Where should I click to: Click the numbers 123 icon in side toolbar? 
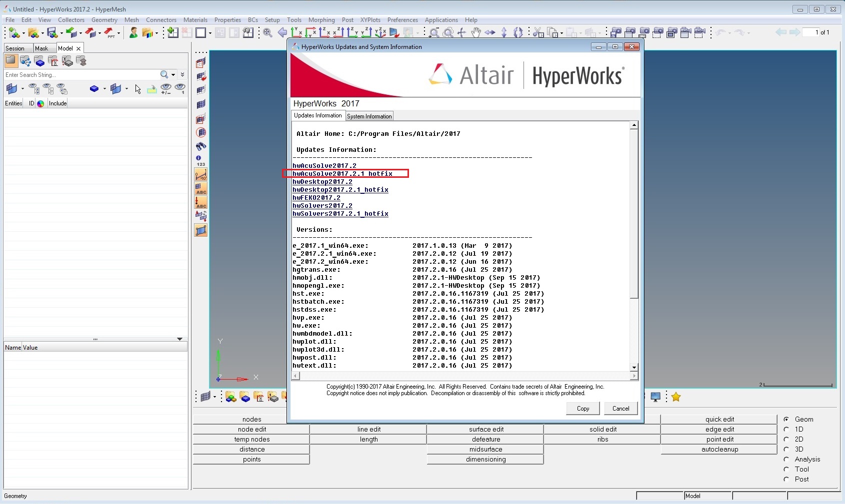(201, 161)
